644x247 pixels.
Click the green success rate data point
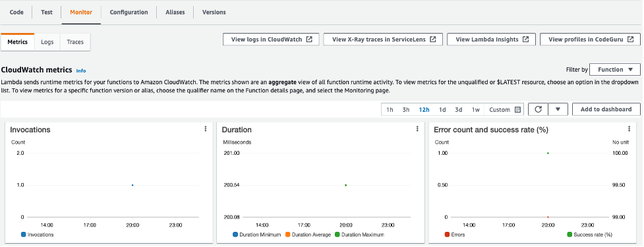548,153
